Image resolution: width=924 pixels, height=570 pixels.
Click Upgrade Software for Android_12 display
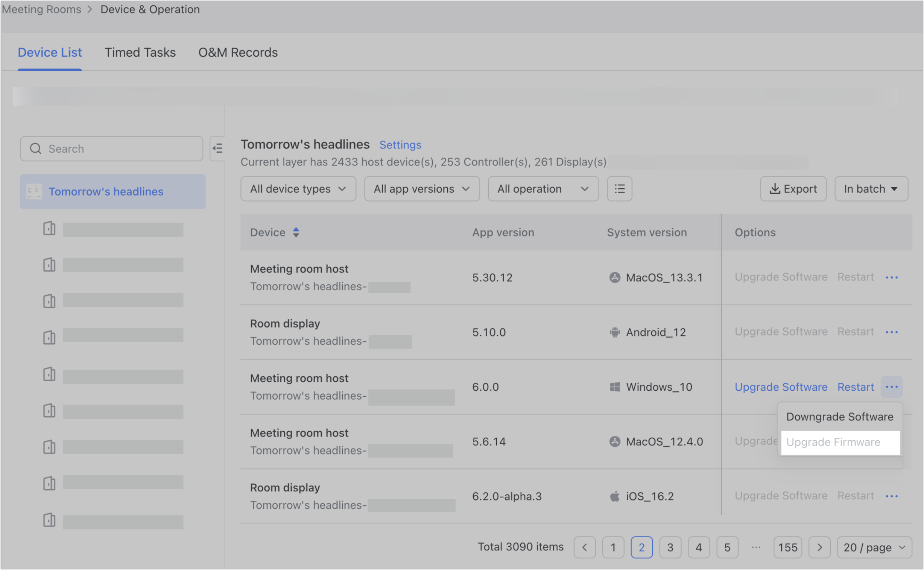point(781,332)
